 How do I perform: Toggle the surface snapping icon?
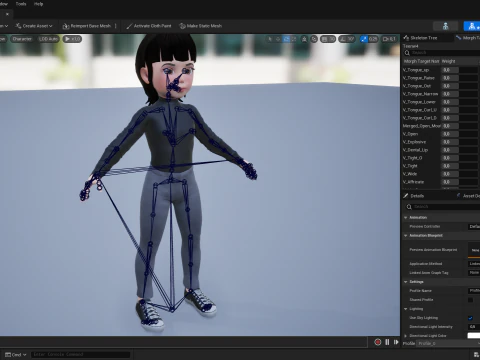pos(314,39)
